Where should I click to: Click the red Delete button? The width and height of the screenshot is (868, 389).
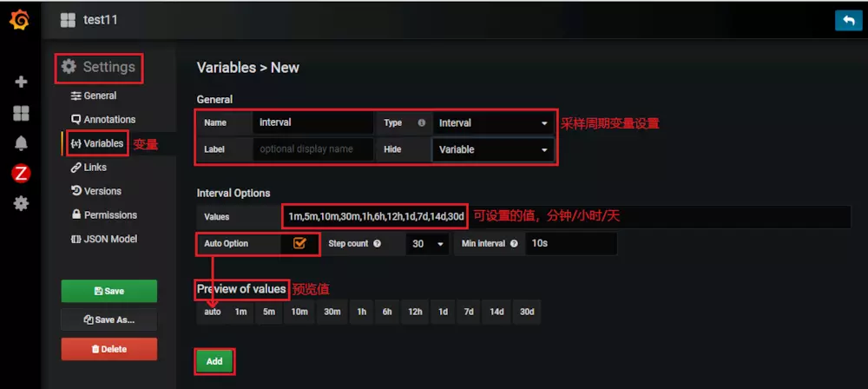point(109,349)
